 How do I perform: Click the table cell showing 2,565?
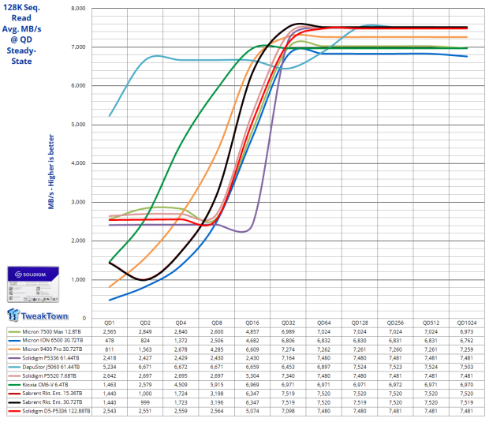tap(110, 332)
